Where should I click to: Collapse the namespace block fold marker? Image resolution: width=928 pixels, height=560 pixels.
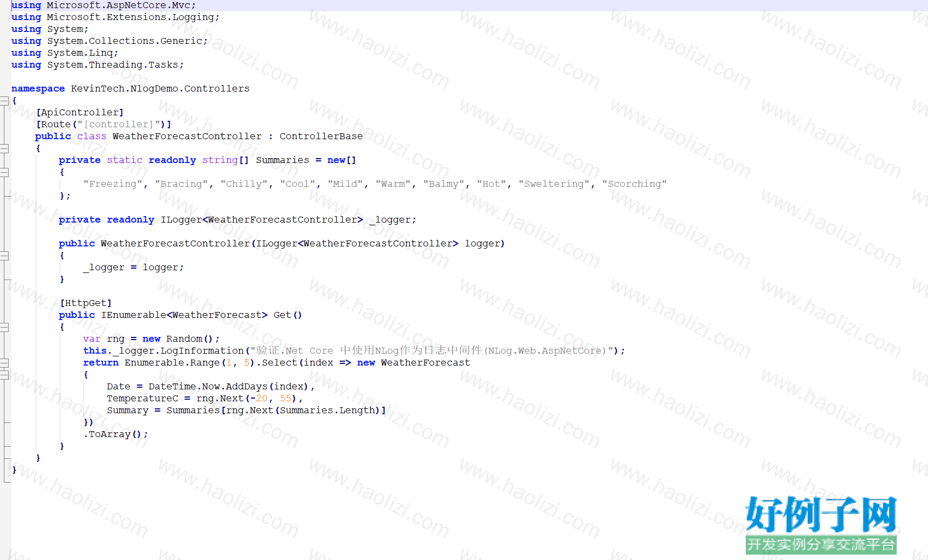point(4,101)
